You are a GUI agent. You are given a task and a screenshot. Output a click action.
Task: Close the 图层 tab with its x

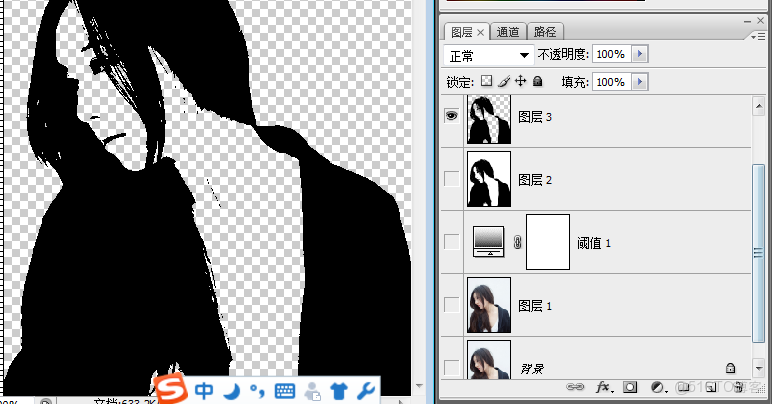[481, 32]
